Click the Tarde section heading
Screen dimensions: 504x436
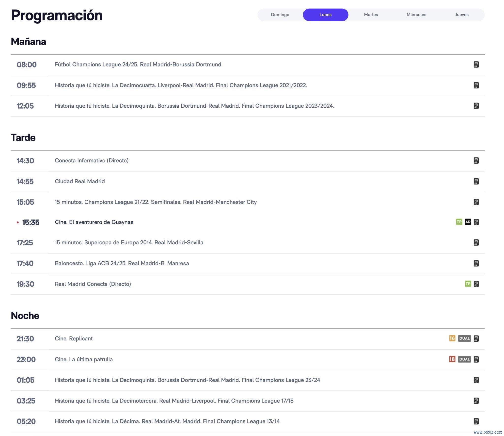pyautogui.click(x=23, y=137)
